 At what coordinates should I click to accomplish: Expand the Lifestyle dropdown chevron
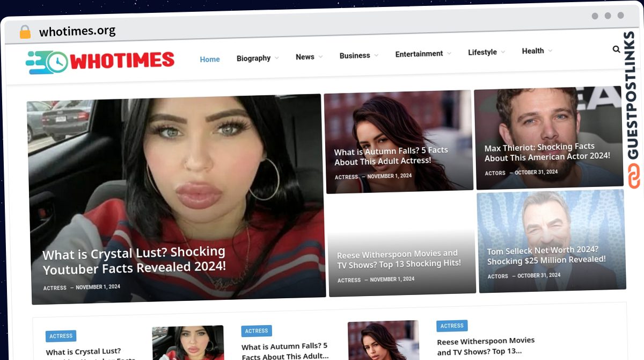point(503,52)
